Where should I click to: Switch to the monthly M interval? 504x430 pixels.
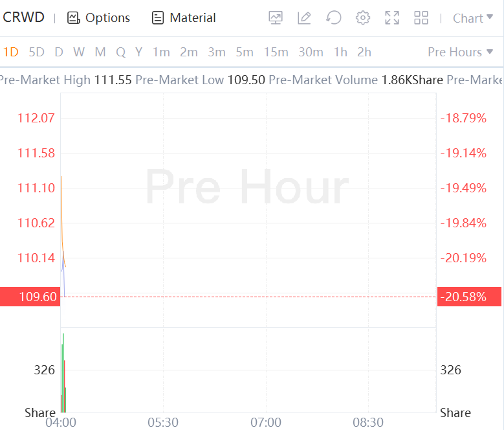100,52
